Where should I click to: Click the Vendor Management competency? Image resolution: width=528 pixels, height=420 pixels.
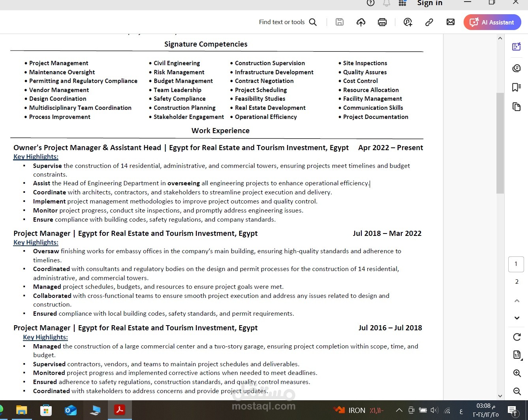coord(59,90)
